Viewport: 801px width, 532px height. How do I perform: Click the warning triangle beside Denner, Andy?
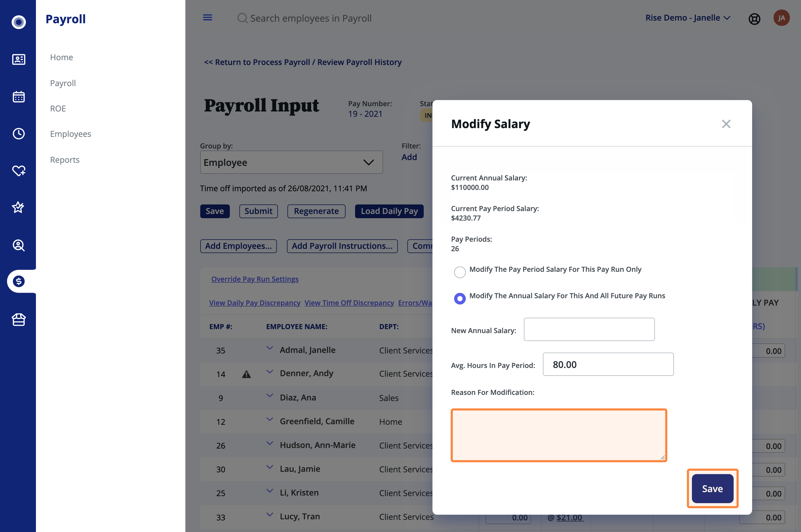(x=246, y=374)
